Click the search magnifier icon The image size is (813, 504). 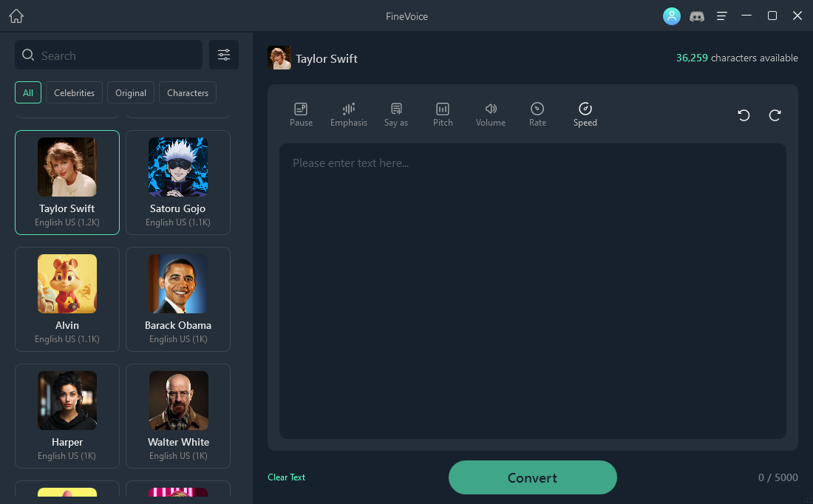coord(28,55)
